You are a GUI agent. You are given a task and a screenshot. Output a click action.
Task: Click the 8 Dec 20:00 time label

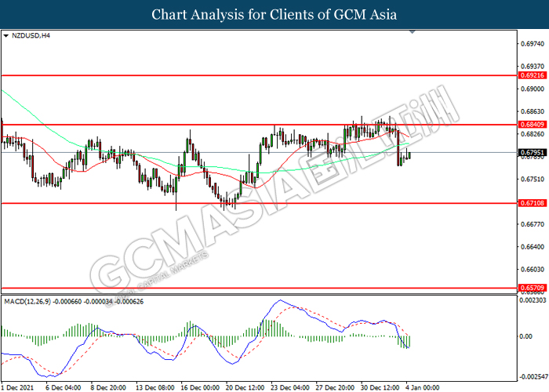[x=108, y=387]
